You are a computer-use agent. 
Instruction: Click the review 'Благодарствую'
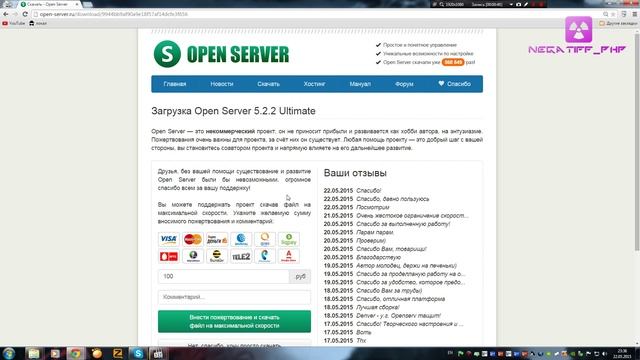378,258
